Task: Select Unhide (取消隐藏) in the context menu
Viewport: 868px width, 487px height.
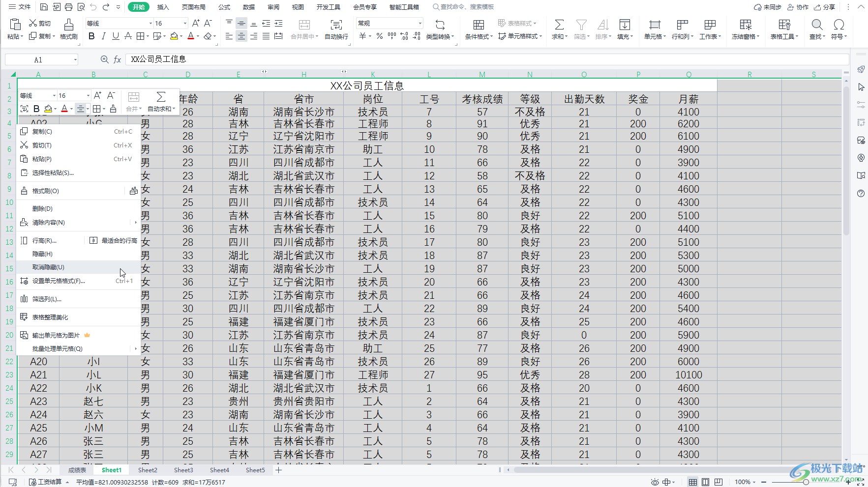Action: tap(78, 267)
